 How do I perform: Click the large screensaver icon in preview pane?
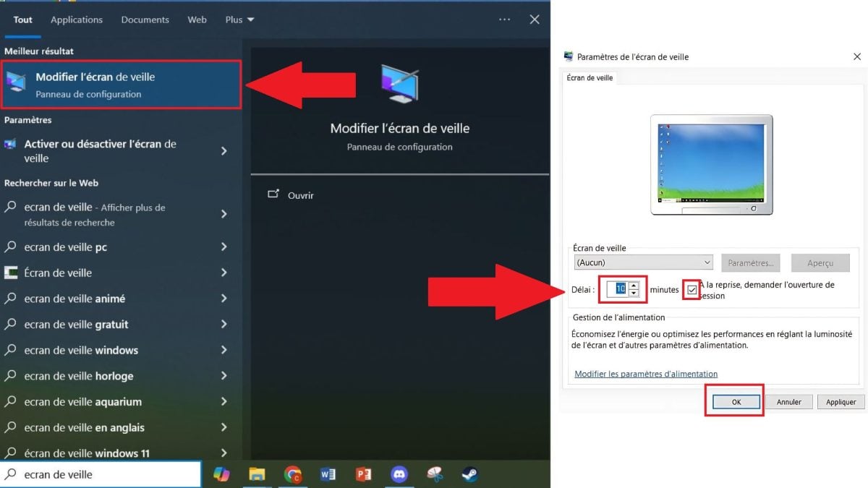(400, 84)
